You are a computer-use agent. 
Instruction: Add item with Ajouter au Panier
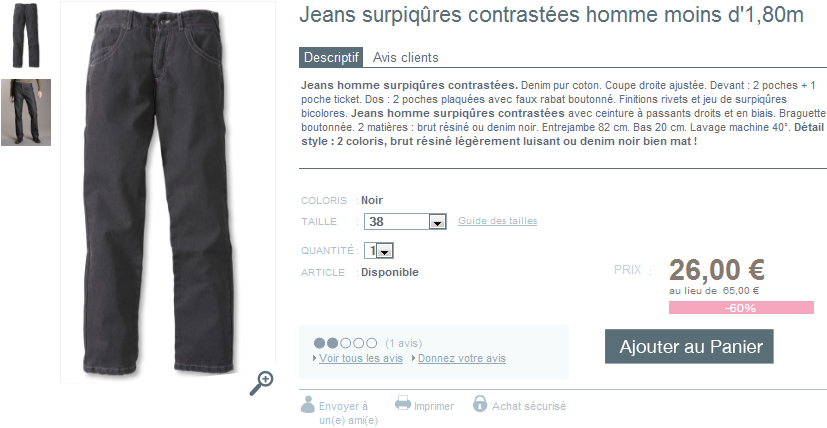point(689,347)
